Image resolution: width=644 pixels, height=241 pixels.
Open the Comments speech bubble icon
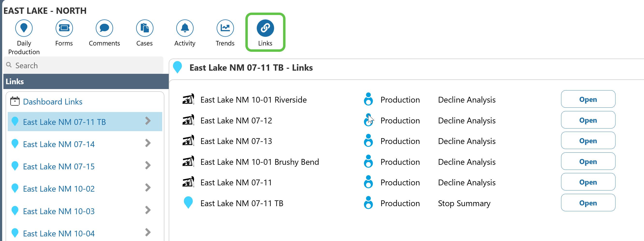(x=104, y=28)
